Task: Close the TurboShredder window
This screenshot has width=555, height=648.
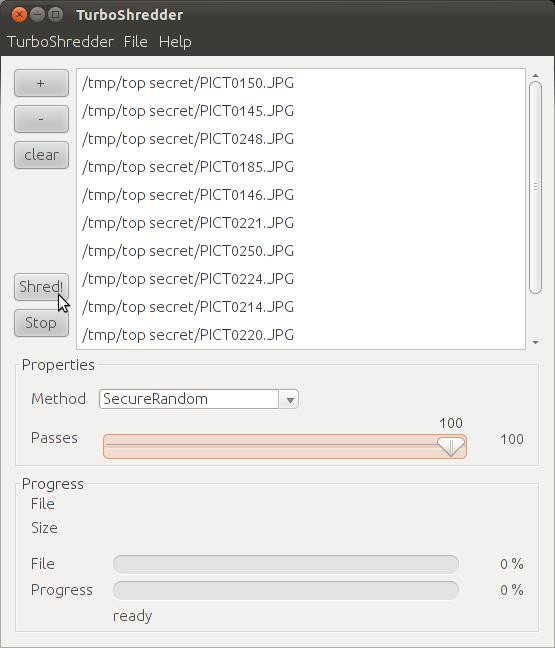Action: 19,15
